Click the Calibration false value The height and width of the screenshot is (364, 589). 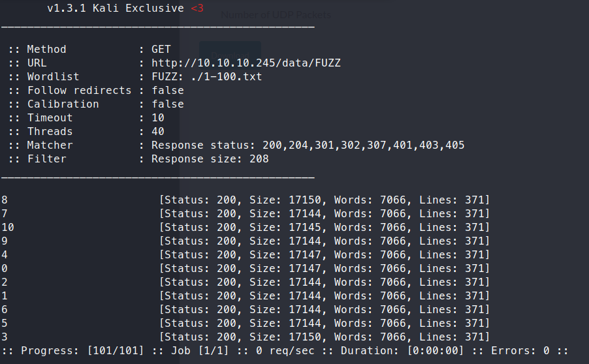click(167, 104)
